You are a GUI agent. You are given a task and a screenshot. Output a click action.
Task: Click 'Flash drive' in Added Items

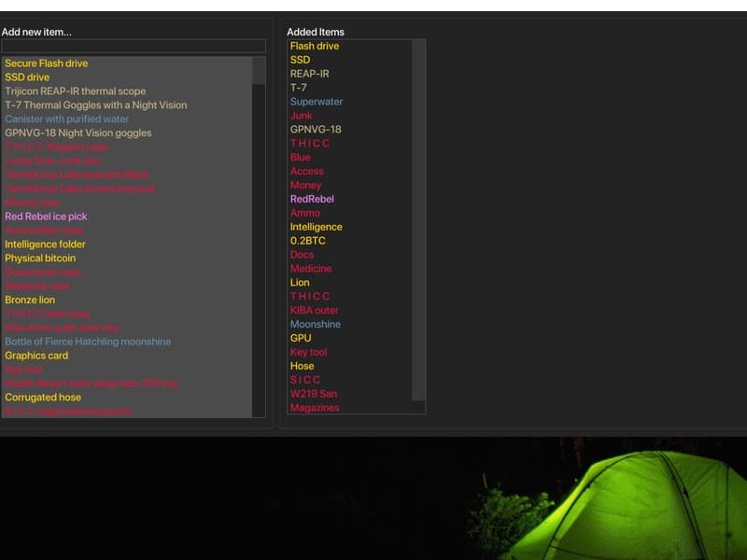[315, 46]
